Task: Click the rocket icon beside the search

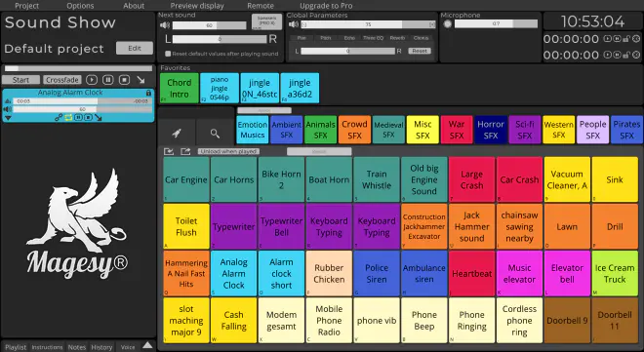Action: coord(177,133)
